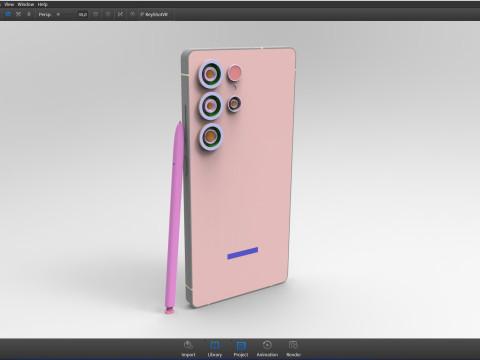
Task: Click the focal length value field
Action: coord(82,15)
